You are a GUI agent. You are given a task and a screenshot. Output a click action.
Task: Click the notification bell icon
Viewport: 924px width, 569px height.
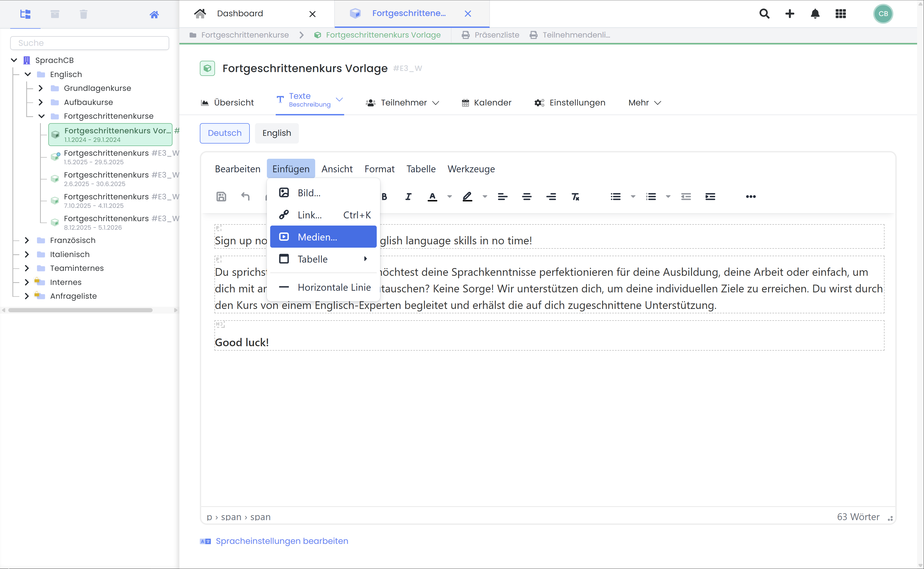tap(815, 14)
